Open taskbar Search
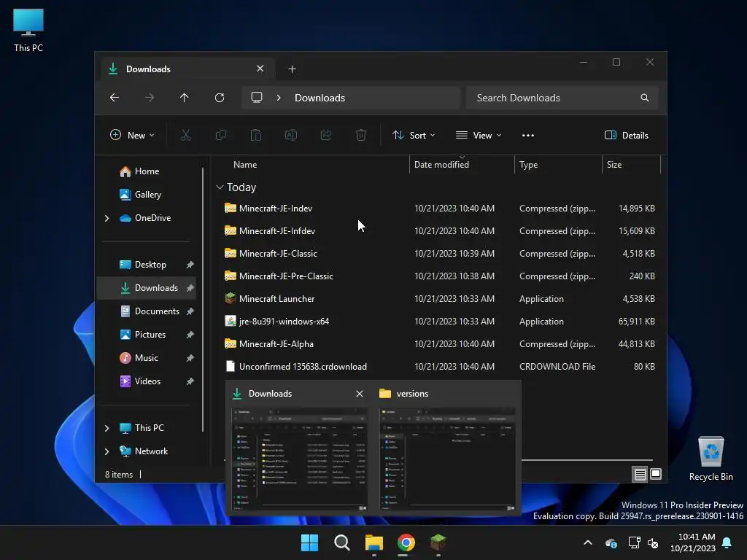 tap(341, 542)
